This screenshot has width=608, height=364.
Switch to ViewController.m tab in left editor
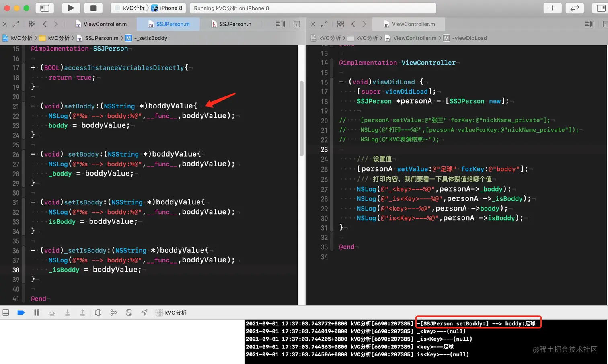[101, 24]
